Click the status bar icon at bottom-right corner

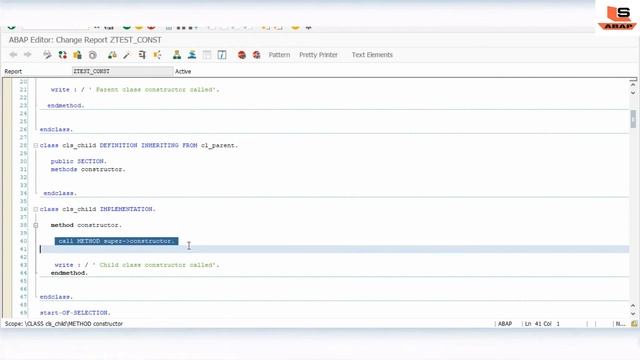click(634, 324)
